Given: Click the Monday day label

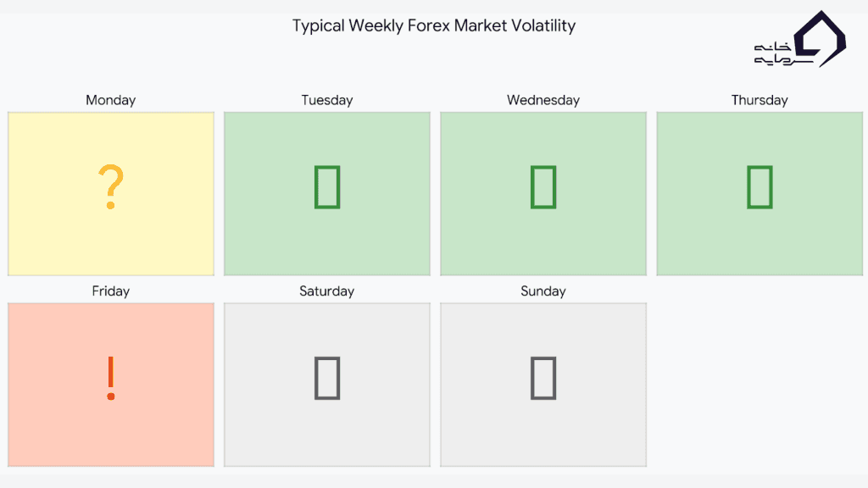Looking at the screenshot, I should 111,100.
